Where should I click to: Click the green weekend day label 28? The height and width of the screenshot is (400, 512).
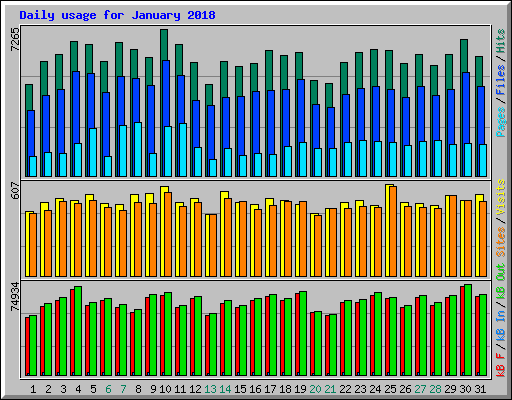pyautogui.click(x=435, y=389)
